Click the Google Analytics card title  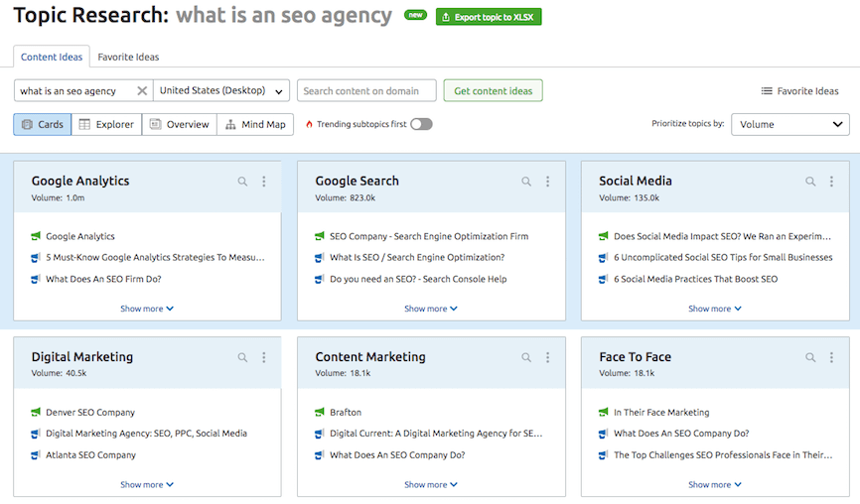80,181
